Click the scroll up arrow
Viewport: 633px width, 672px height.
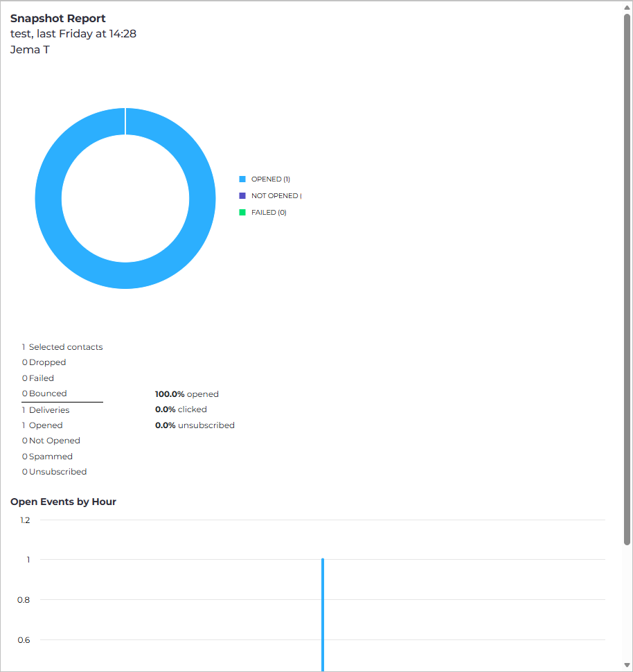pyautogui.click(x=627, y=8)
